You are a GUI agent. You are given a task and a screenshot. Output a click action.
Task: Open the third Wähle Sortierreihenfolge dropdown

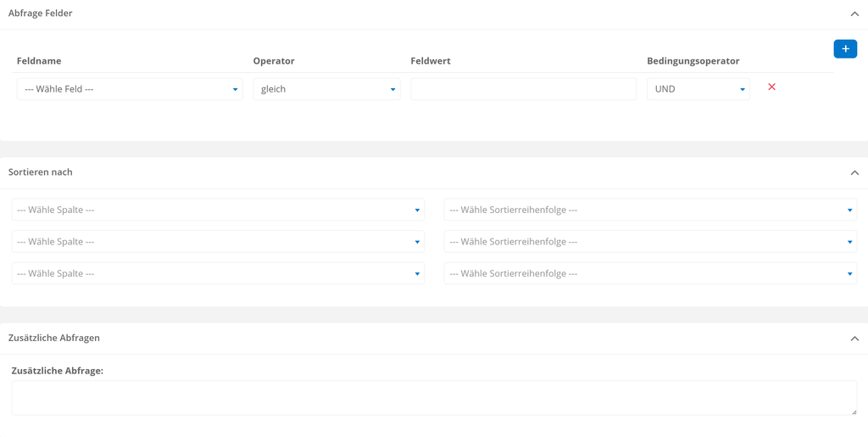650,273
